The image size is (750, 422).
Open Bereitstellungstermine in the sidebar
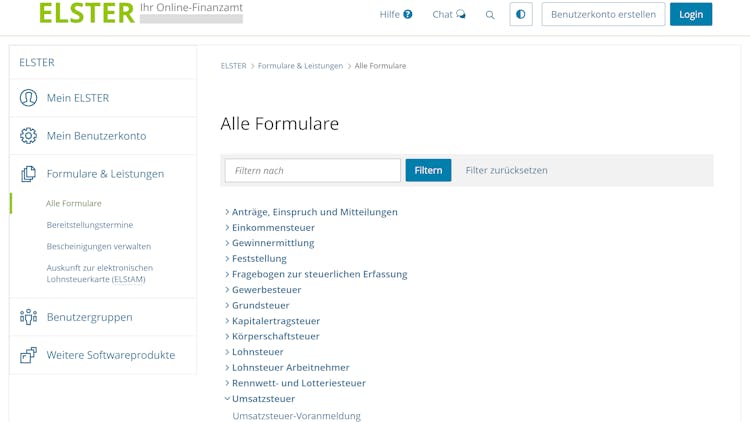pos(90,225)
